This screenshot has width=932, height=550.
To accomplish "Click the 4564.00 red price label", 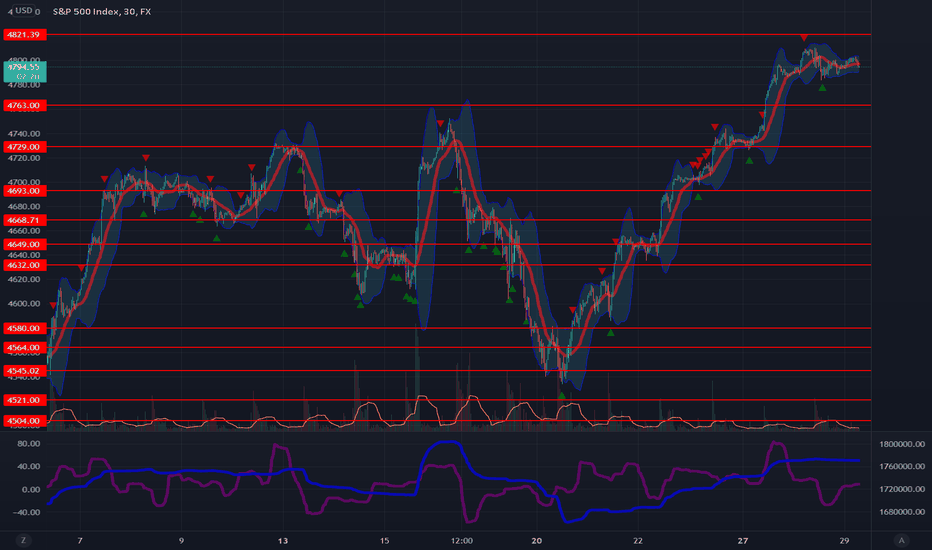I will [24, 347].
